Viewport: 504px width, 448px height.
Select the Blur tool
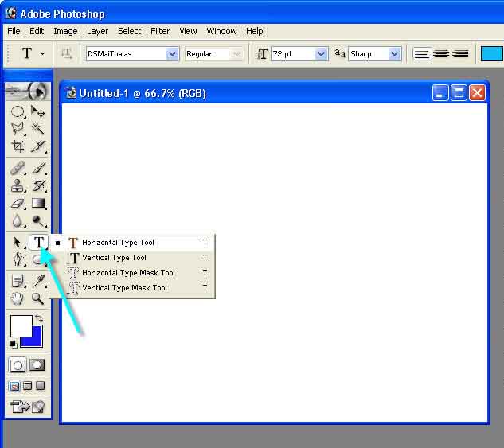tap(18, 221)
